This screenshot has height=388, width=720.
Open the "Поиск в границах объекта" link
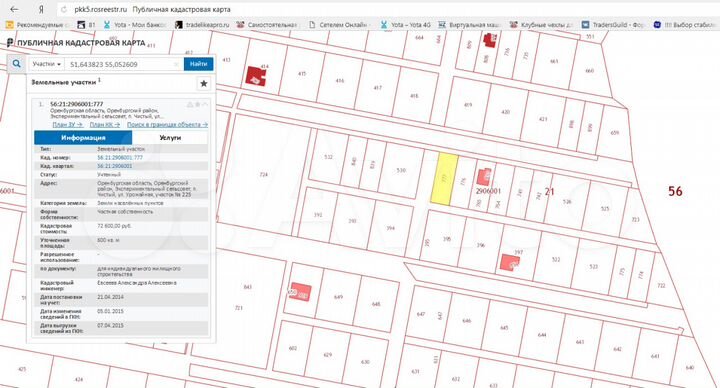pyautogui.click(x=167, y=124)
